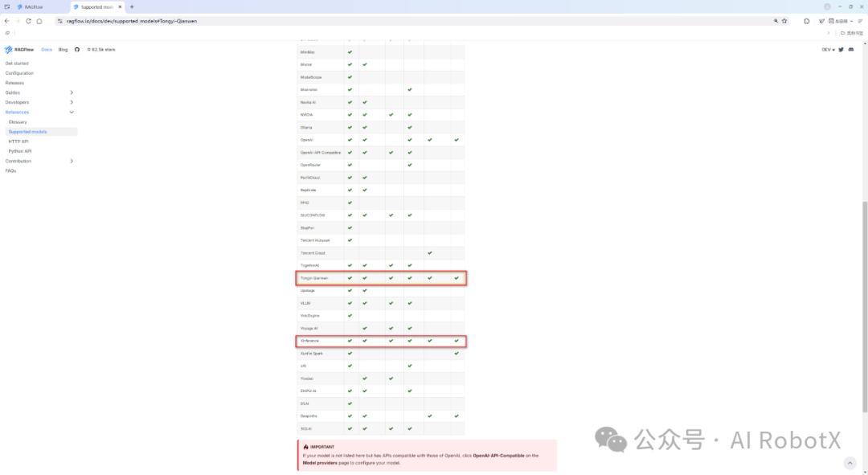Click the RAGFlow logo in the docs header
This screenshot has height=475, width=868.
point(19,50)
